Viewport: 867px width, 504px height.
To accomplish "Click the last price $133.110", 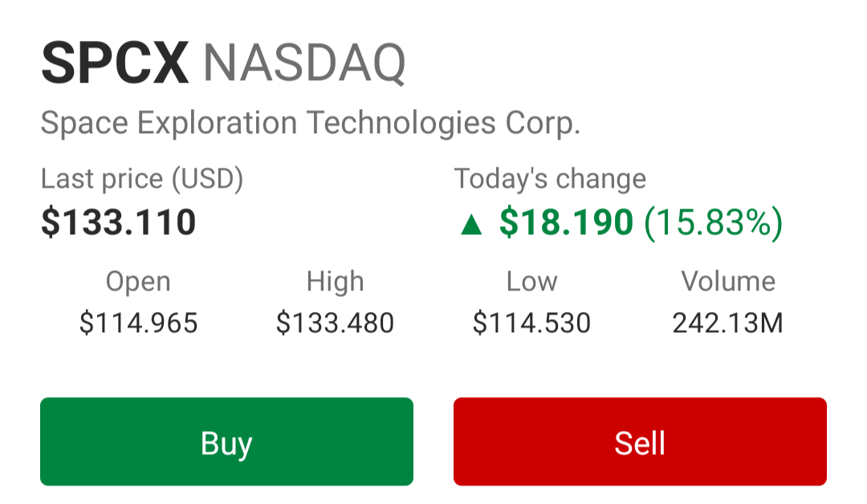I will (x=119, y=223).
